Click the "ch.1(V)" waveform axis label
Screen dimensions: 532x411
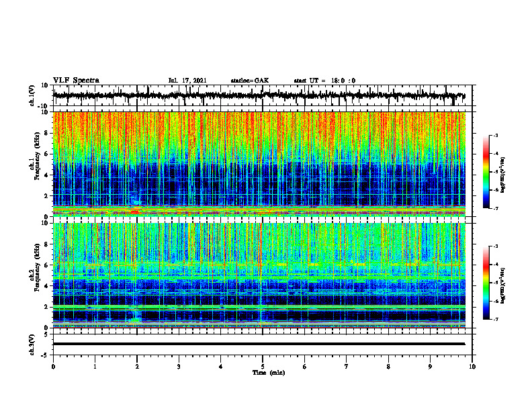click(32, 95)
